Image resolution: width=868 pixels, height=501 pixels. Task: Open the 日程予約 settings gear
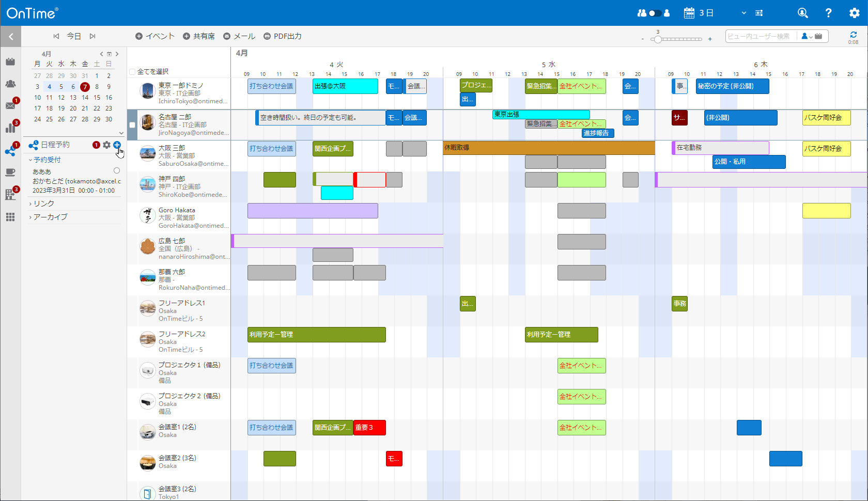(x=106, y=145)
